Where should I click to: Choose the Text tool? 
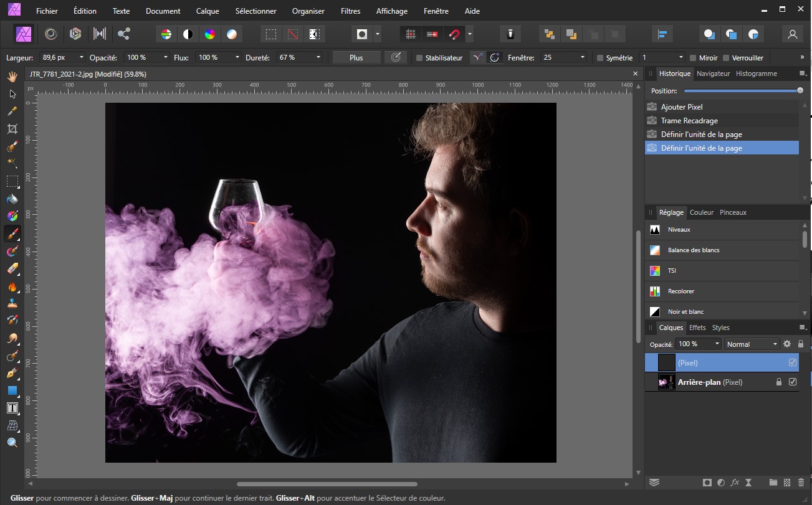tap(12, 408)
